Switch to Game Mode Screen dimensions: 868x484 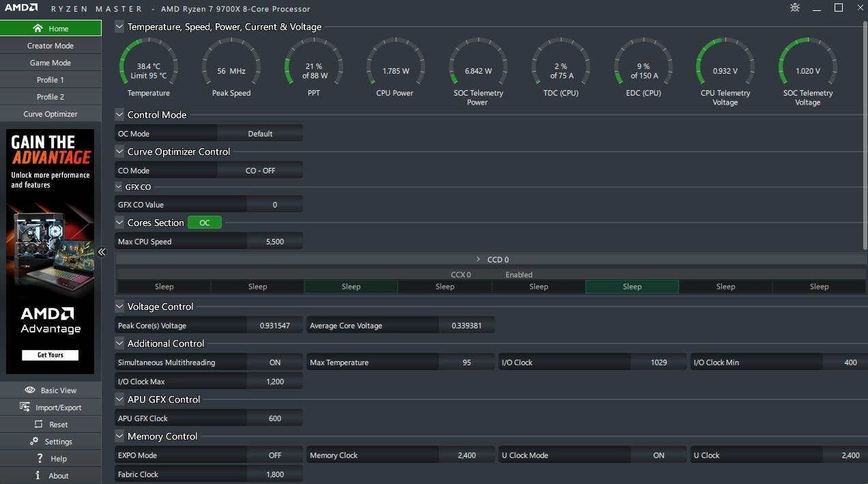50,63
